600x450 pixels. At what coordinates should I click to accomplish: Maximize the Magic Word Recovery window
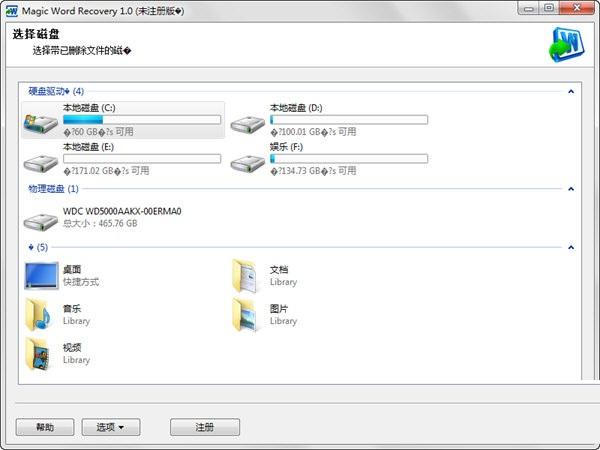coord(549,8)
